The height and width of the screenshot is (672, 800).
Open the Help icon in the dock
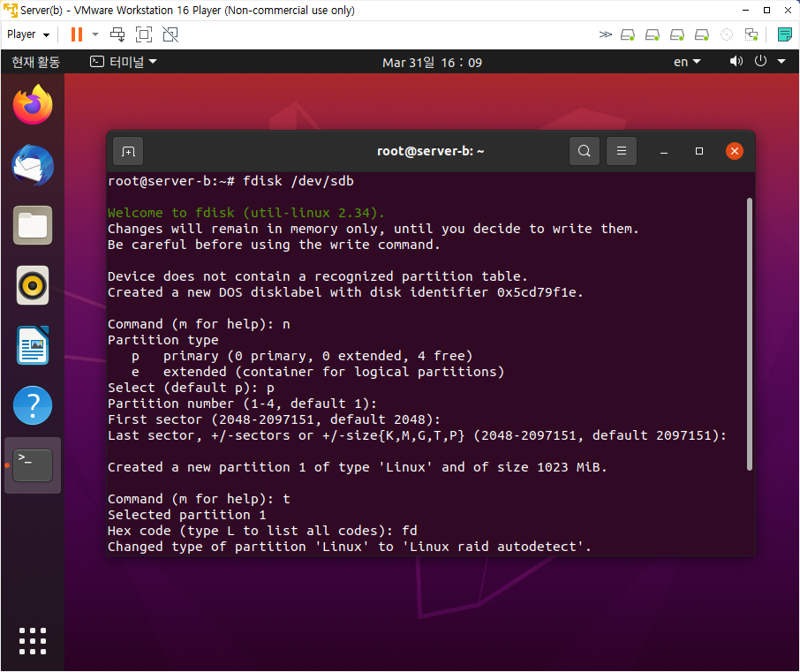tap(33, 405)
